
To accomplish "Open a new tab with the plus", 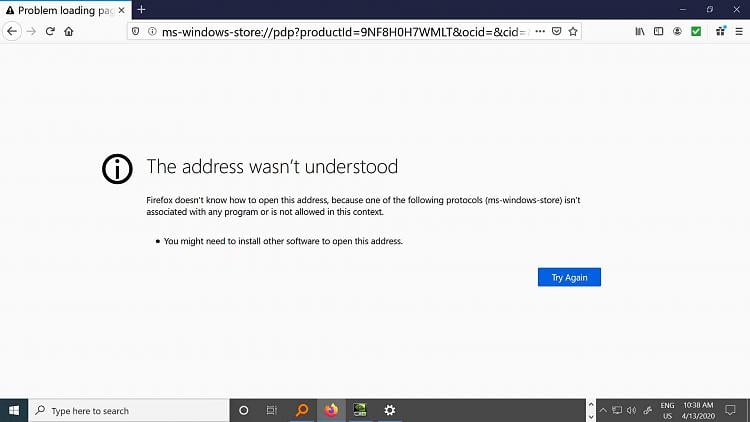I will pyautogui.click(x=141, y=10).
